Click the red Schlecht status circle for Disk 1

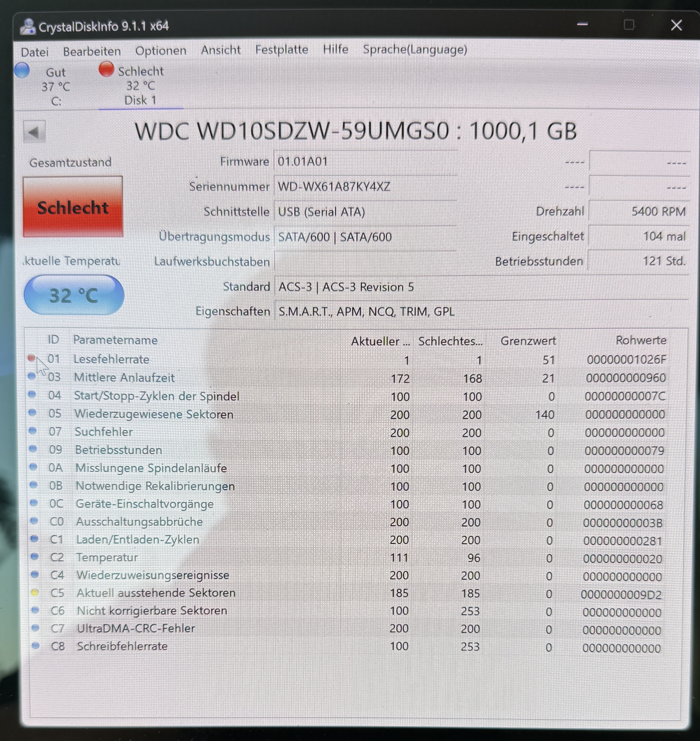point(106,69)
